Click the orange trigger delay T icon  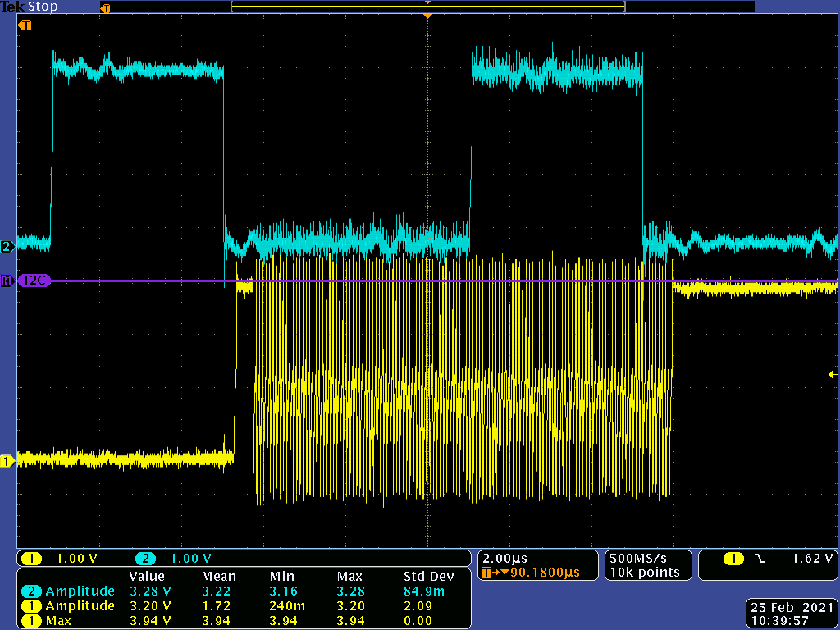pyautogui.click(x=487, y=573)
